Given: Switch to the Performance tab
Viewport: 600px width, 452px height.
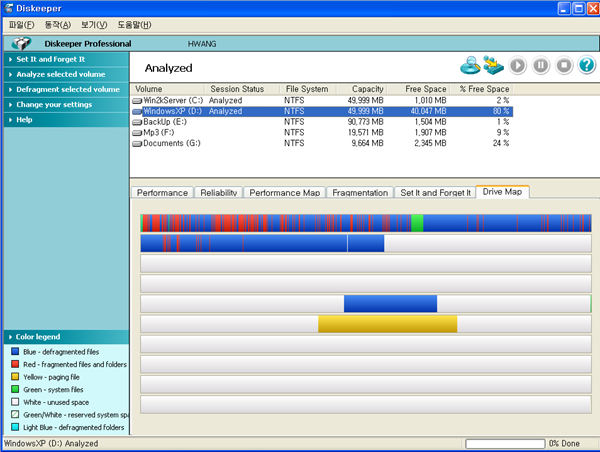Looking at the screenshot, I should click(162, 193).
